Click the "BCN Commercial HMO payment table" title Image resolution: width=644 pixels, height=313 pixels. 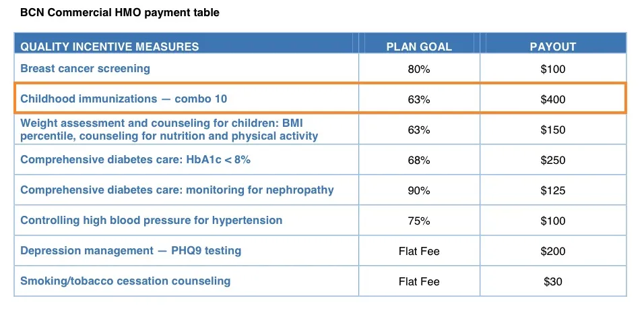119,13
